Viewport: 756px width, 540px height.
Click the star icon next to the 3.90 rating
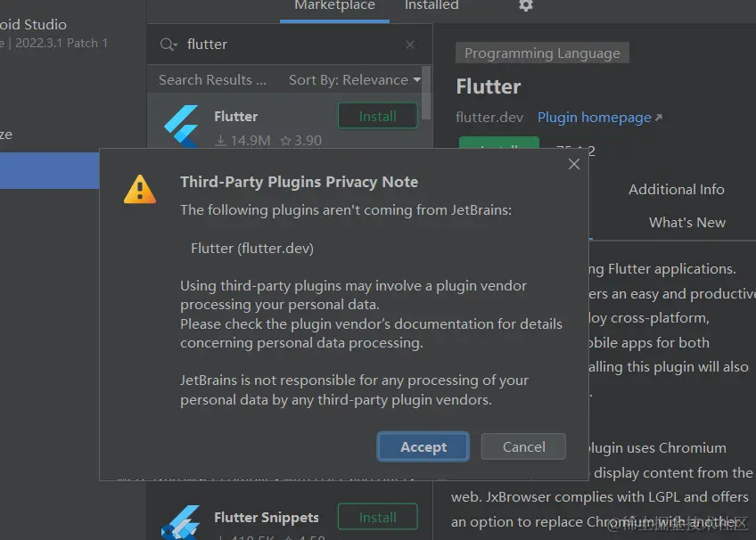pos(288,141)
